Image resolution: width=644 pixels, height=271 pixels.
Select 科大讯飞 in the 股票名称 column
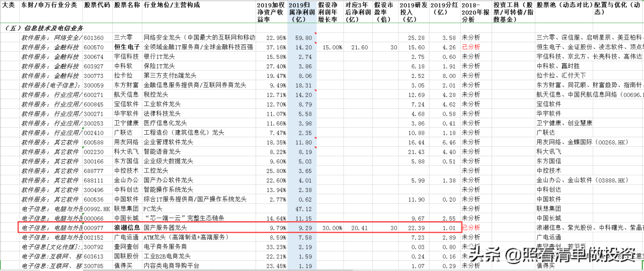127,151
